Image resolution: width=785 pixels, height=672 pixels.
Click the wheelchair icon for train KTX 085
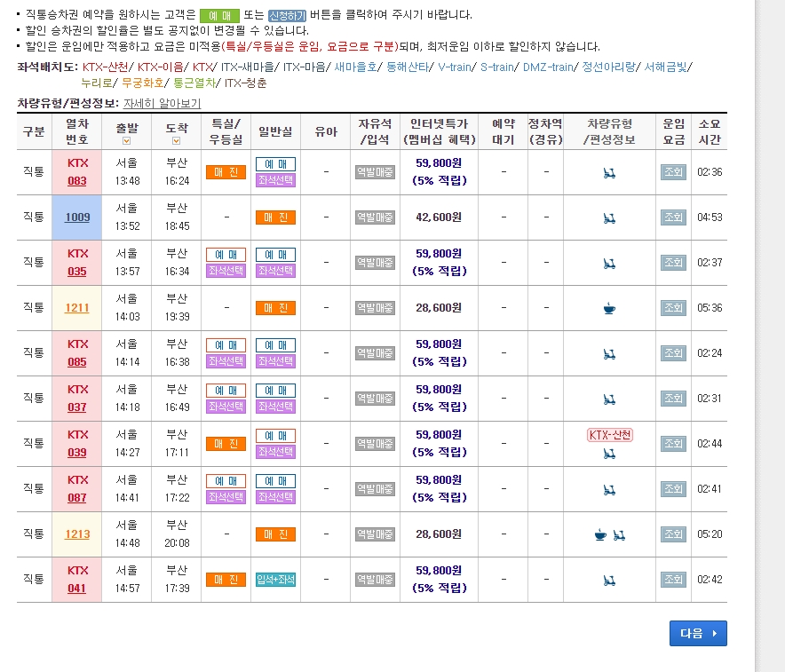coord(608,352)
